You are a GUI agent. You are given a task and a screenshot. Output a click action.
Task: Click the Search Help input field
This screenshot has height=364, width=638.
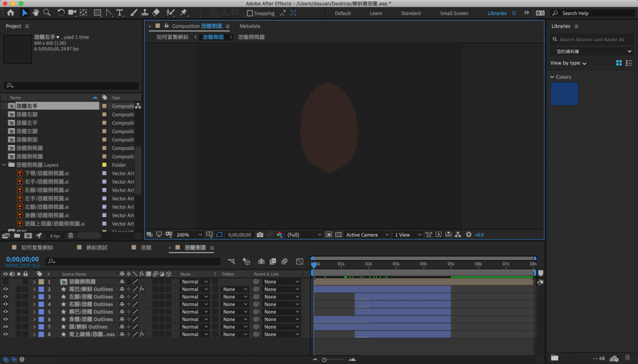click(593, 13)
